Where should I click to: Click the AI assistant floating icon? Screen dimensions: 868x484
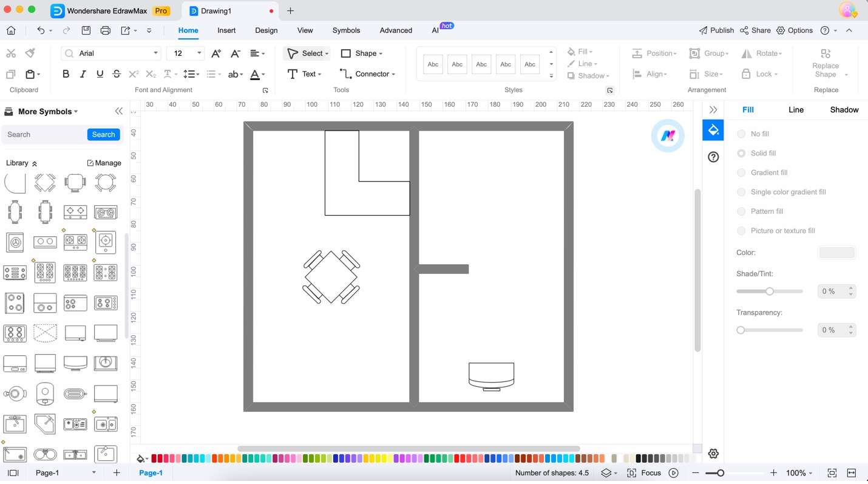668,135
